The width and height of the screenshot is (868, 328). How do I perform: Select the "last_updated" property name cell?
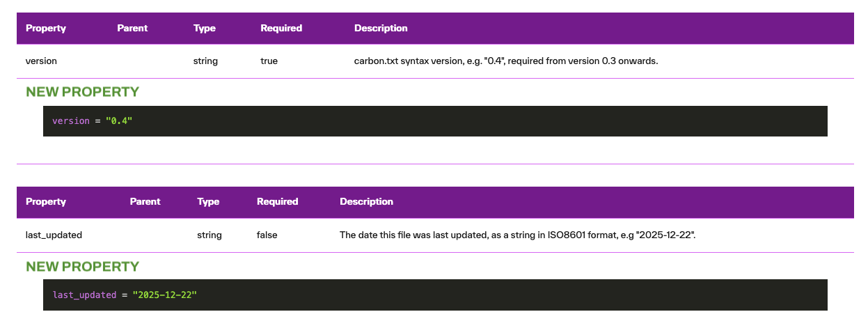pos(54,235)
